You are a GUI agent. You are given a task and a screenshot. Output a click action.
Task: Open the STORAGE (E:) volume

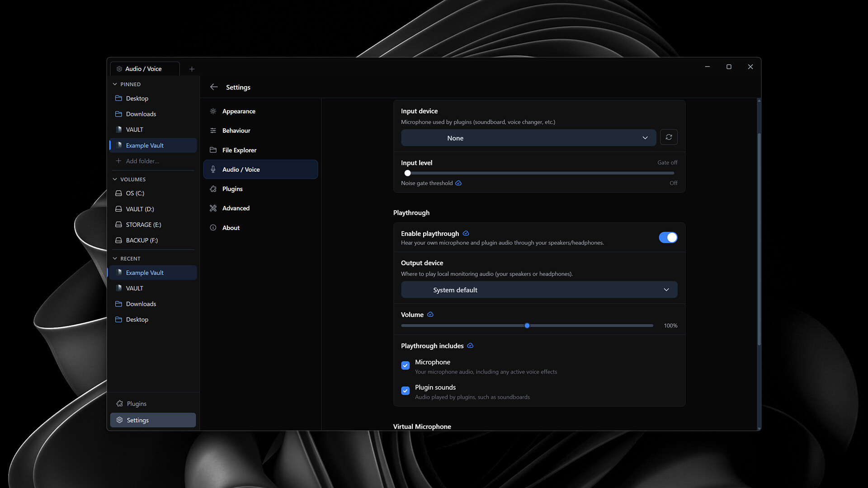coord(143,225)
